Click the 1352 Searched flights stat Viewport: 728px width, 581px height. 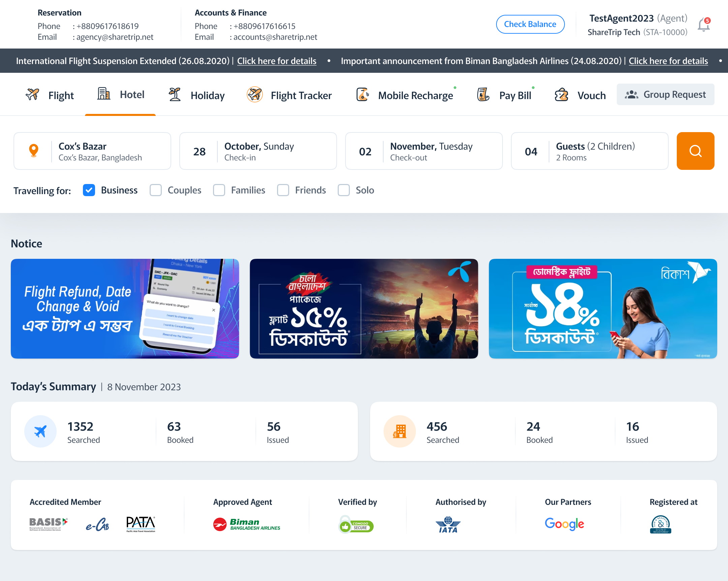pos(83,432)
